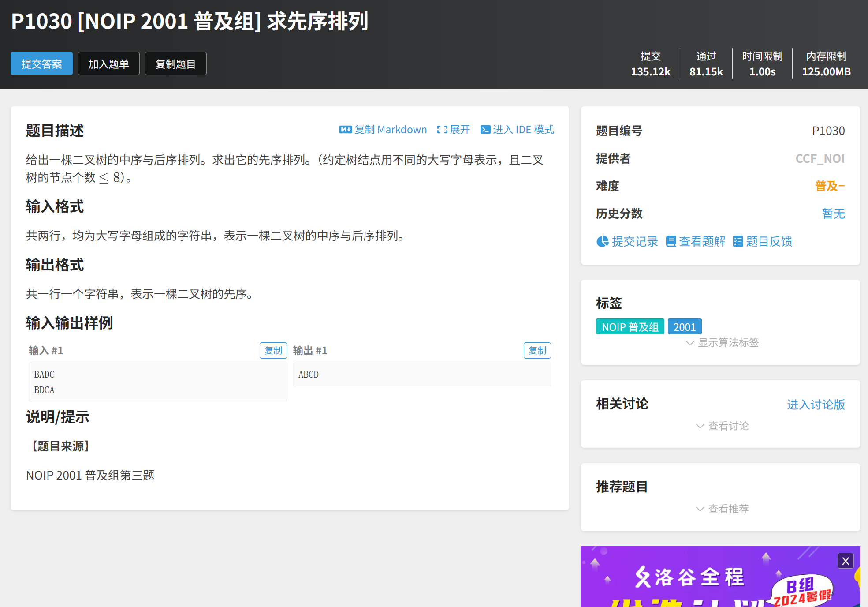This screenshot has width=868, height=607.
Task: Click the problem feedback list icon
Action: [738, 241]
